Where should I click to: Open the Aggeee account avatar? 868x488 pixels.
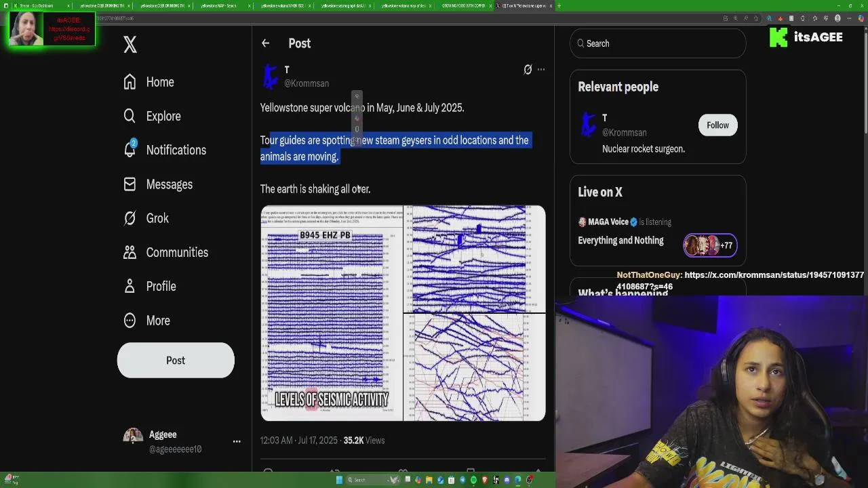133,436
